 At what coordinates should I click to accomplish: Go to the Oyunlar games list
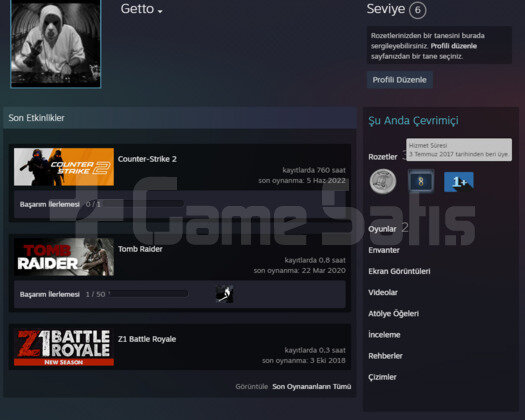(382, 229)
